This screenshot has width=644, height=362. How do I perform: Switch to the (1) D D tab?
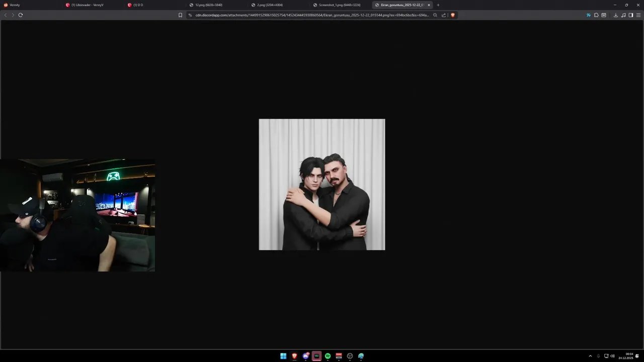click(x=155, y=5)
